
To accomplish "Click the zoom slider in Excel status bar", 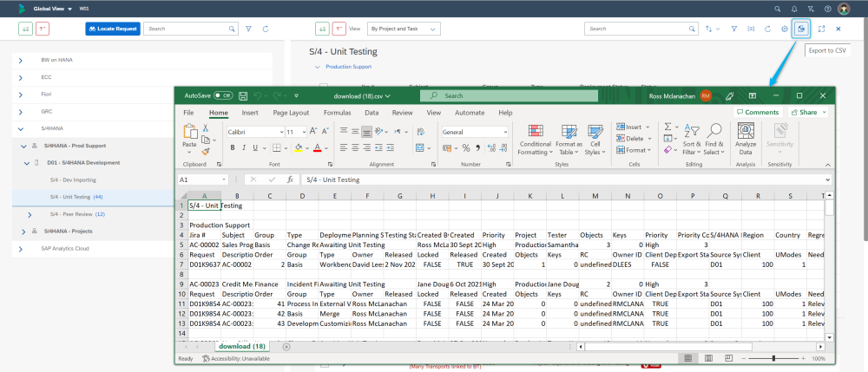I will click(x=775, y=358).
